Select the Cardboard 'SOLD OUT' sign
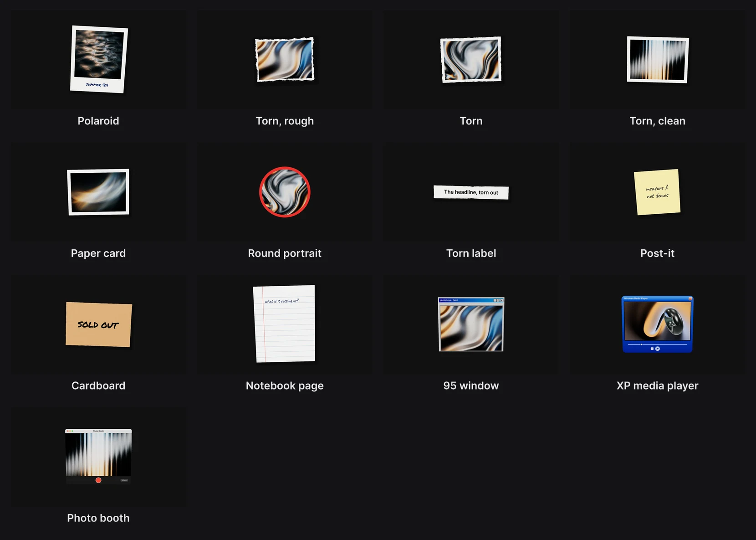 99,324
